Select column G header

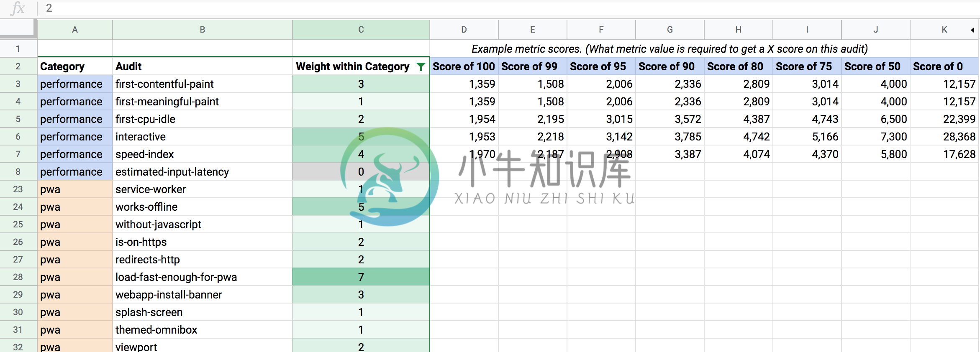[670, 30]
